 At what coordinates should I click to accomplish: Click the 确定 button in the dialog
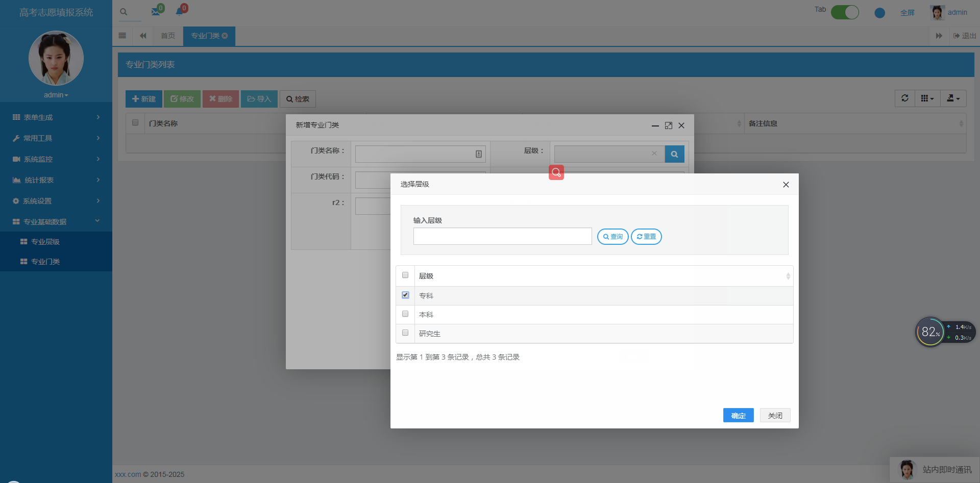[x=738, y=415]
